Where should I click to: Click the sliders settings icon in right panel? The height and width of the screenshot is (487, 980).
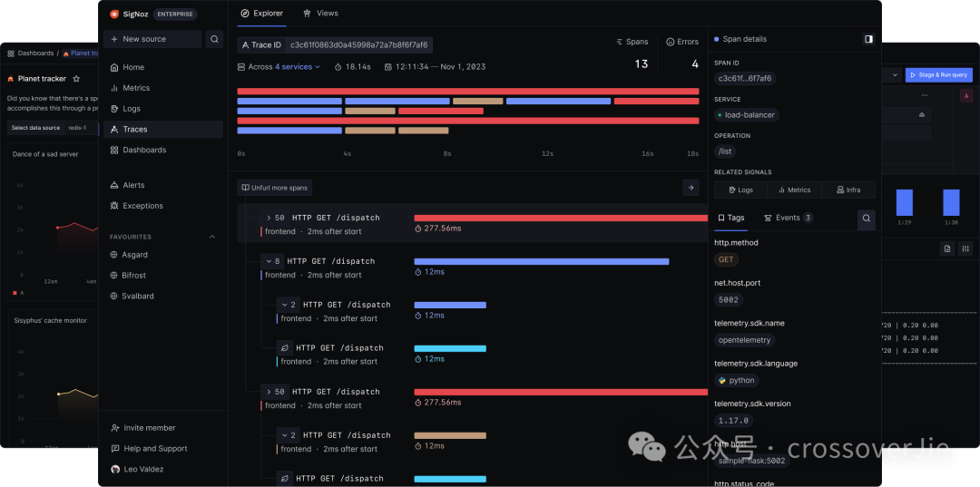click(x=966, y=248)
